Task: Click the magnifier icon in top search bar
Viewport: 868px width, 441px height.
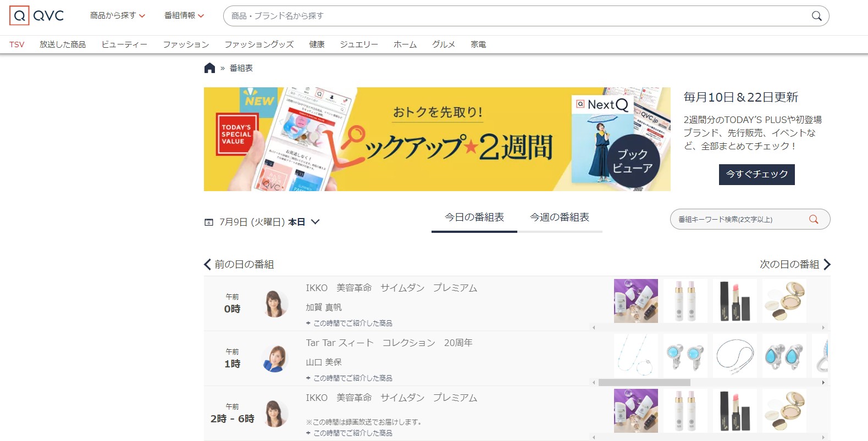Action: 817,16
